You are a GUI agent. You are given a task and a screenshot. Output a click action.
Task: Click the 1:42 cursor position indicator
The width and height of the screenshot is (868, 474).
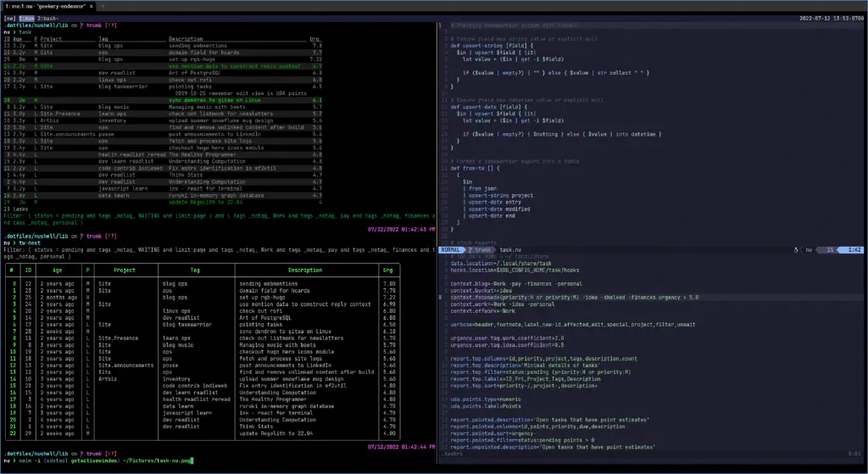coord(854,250)
